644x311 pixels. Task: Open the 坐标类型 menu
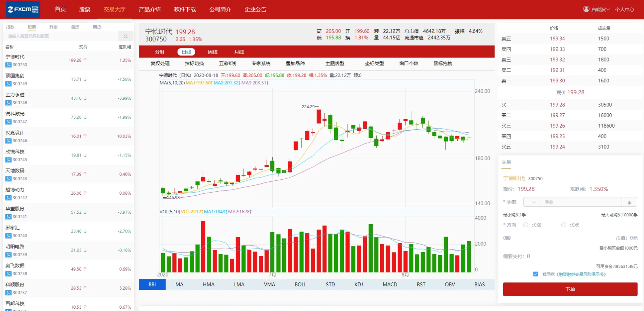tap(374, 64)
